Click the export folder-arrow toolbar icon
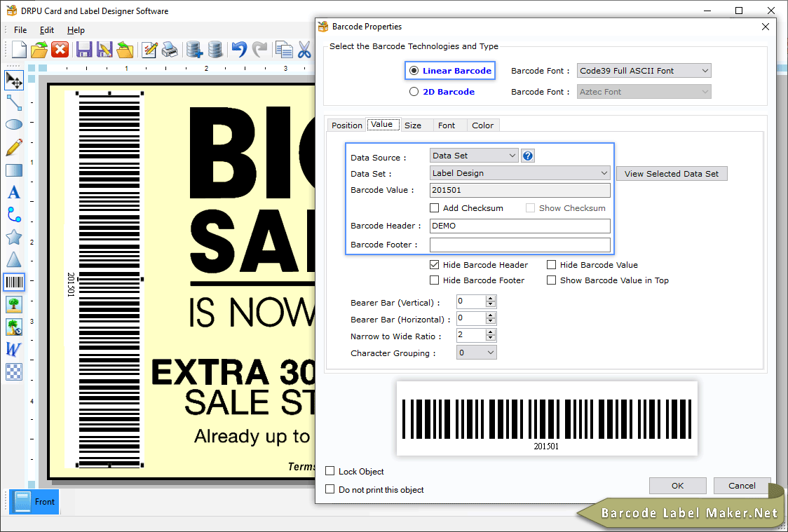Image resolution: width=788 pixels, height=532 pixels. (125, 49)
